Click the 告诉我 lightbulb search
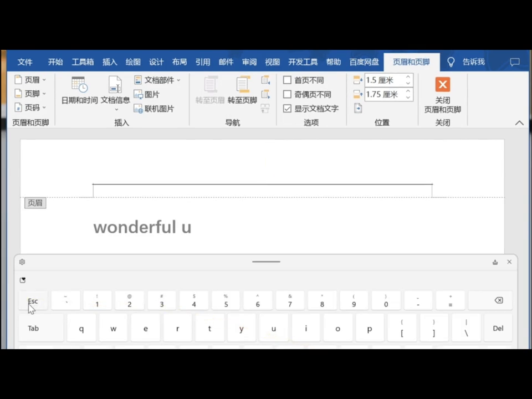The image size is (532, 399). point(465,62)
